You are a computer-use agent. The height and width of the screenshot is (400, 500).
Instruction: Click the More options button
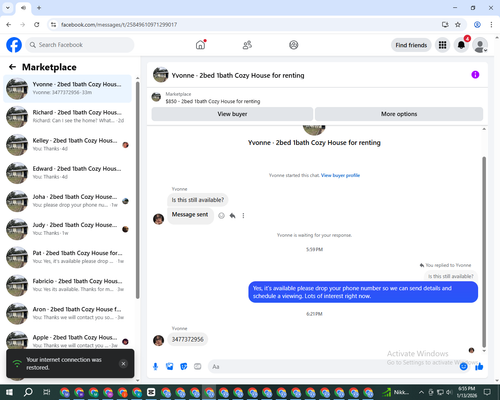[x=399, y=114]
